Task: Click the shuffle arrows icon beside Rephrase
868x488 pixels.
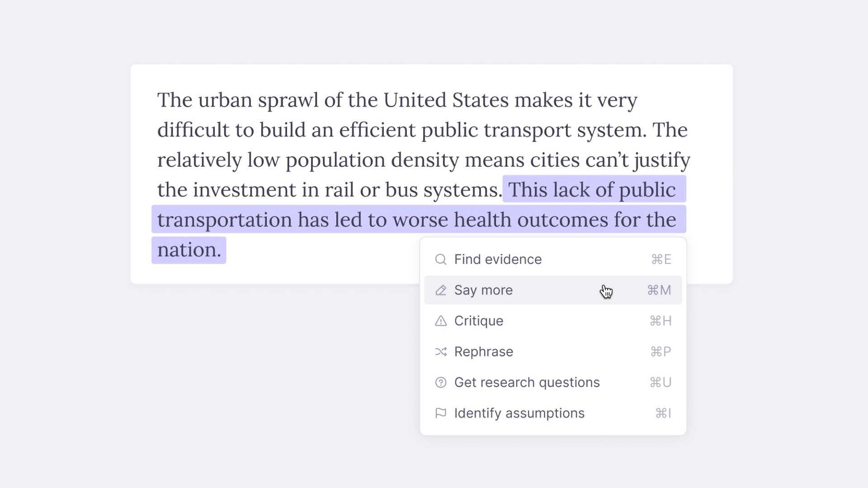Action: [441, 352]
